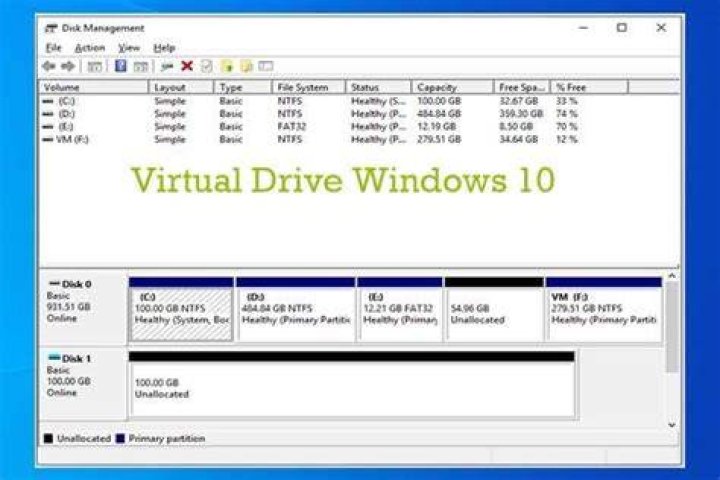Viewport: 720px width, 480px height.
Task: Click the % Free column header
Action: click(589, 87)
